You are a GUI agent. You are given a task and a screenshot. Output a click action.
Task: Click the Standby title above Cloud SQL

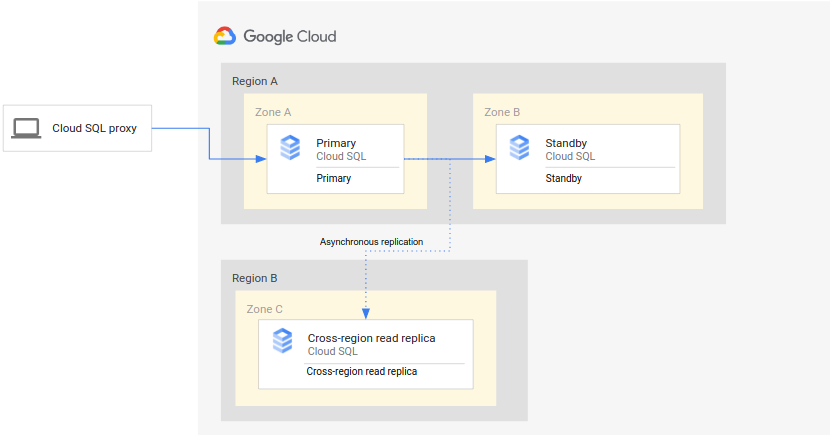coord(566,143)
